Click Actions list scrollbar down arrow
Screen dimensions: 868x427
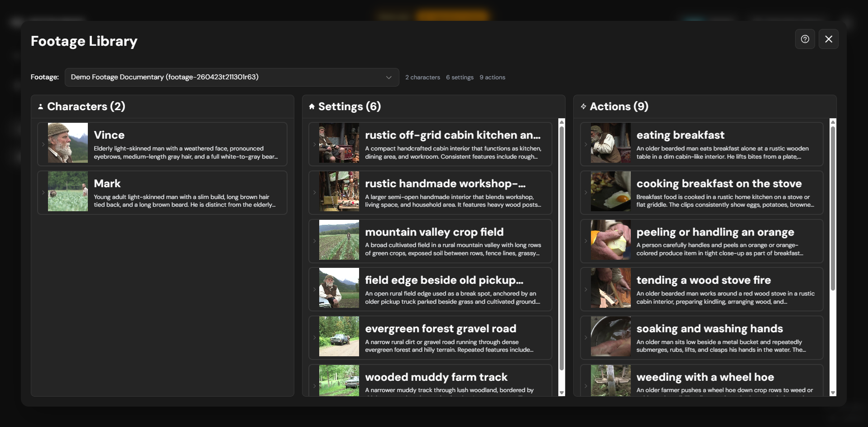point(833,393)
